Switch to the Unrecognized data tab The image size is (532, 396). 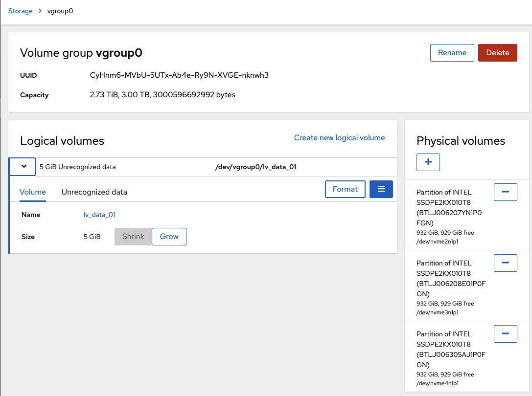(x=94, y=192)
